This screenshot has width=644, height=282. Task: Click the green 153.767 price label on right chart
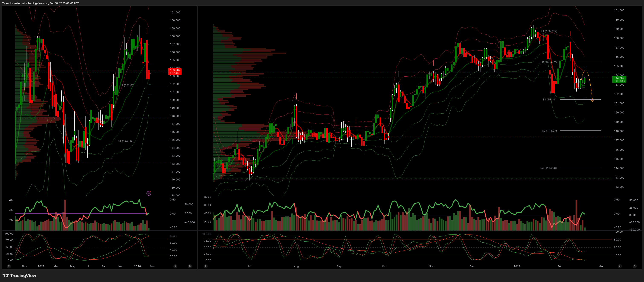[x=619, y=79]
